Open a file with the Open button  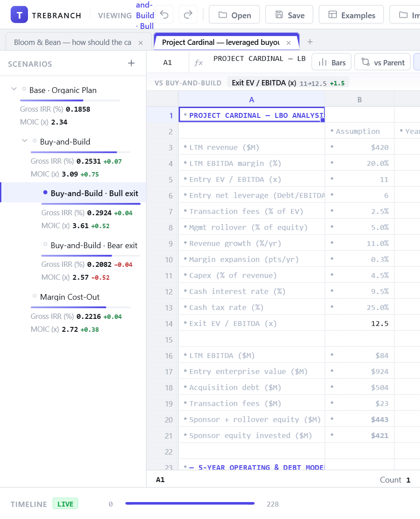[235, 15]
